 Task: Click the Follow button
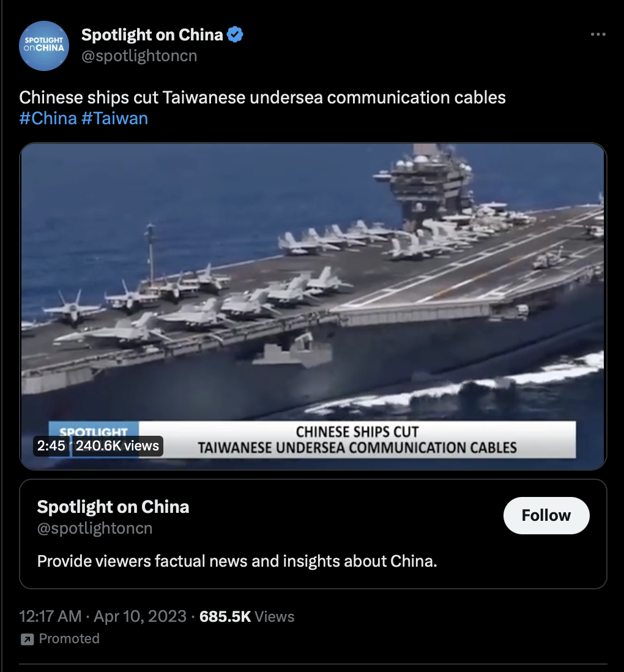pos(546,515)
